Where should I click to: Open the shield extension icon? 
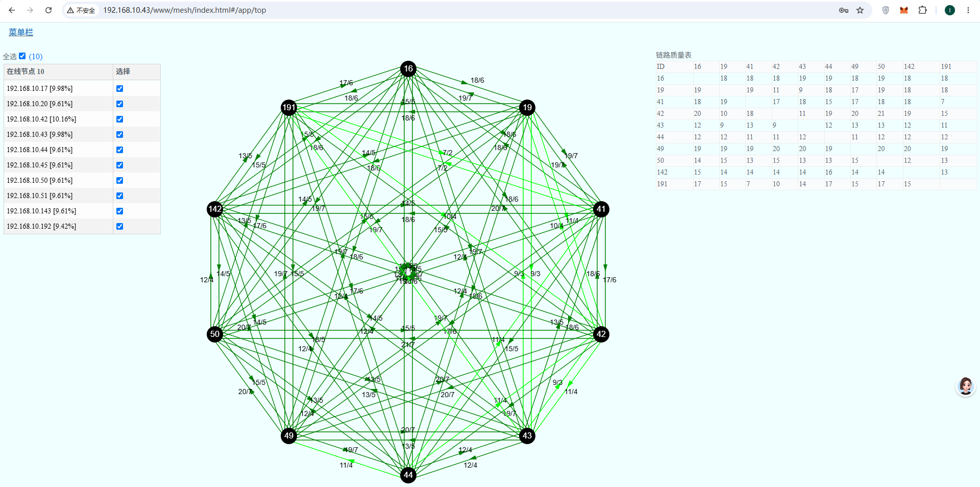[886, 10]
